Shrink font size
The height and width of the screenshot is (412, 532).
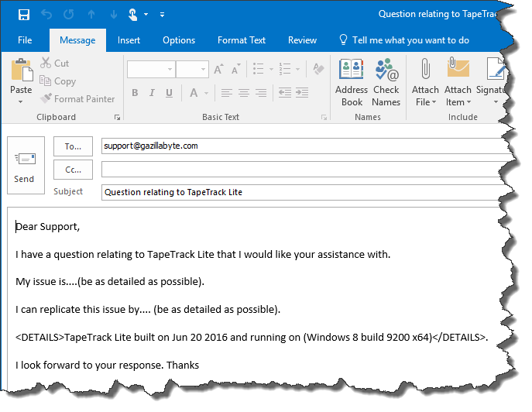coord(236,69)
